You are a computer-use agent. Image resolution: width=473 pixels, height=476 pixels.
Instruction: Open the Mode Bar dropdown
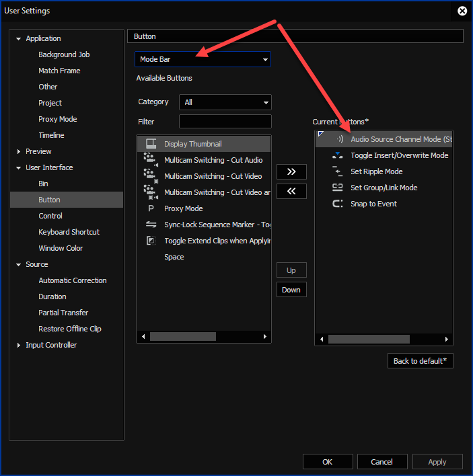click(203, 59)
